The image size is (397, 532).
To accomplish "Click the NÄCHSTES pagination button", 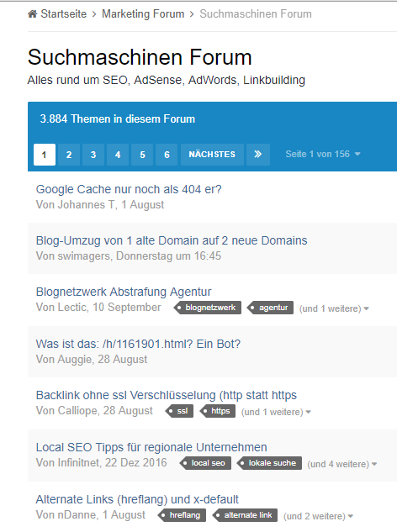I will 212,155.
